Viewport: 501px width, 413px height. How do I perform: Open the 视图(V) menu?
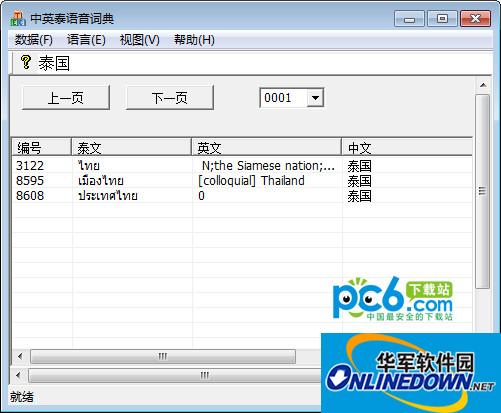click(140, 40)
